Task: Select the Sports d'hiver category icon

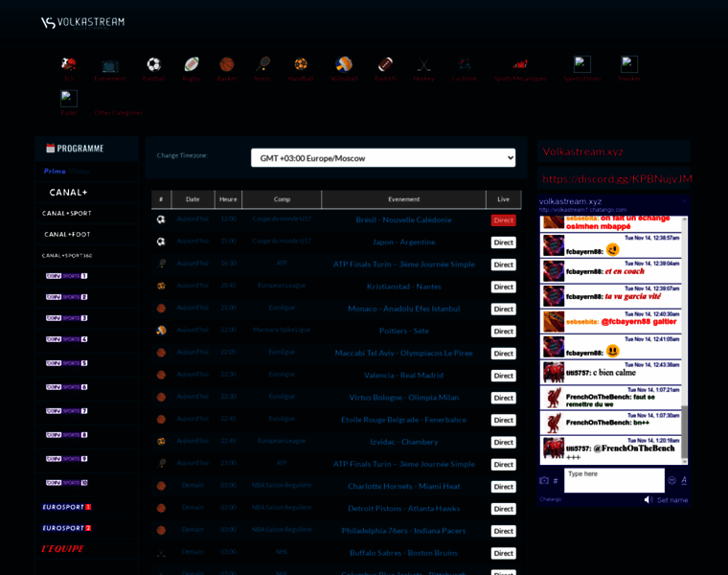Action: point(582,64)
